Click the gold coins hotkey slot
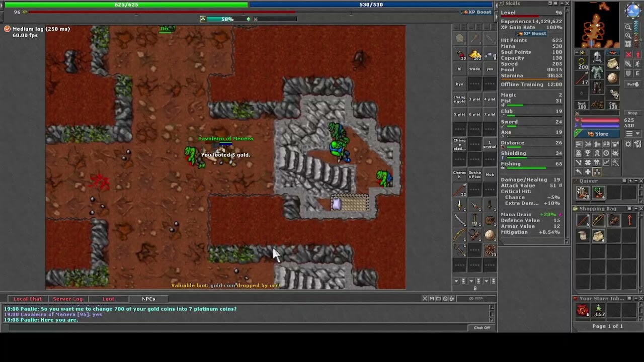The image size is (644, 362). coord(475,54)
